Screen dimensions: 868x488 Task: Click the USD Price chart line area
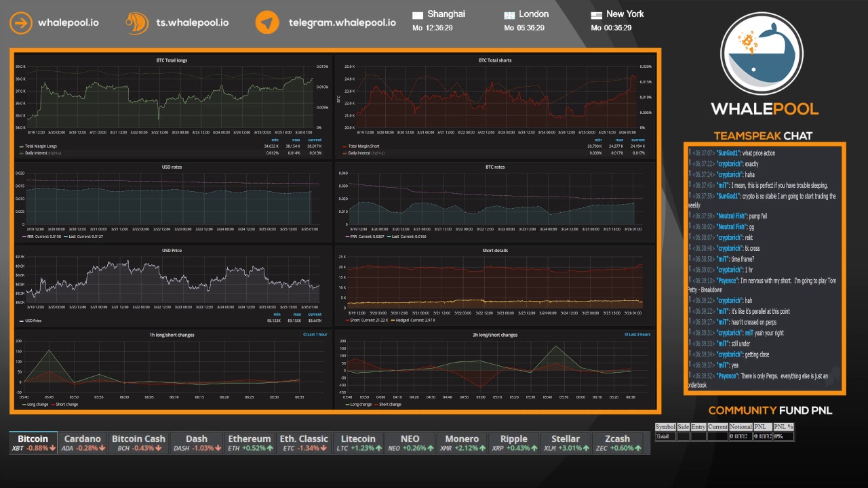pos(172,279)
